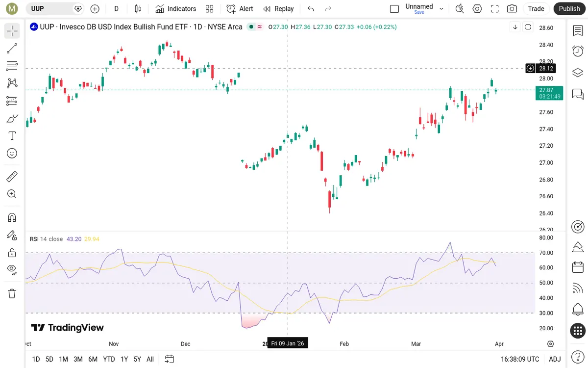Select the YTD time range
588x368 pixels.
click(x=109, y=359)
